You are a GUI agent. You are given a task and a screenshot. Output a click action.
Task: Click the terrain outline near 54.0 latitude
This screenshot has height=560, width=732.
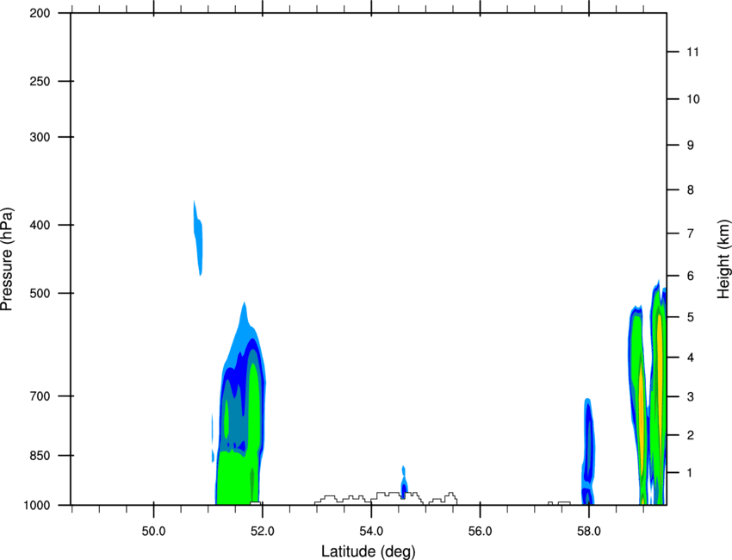386,498
